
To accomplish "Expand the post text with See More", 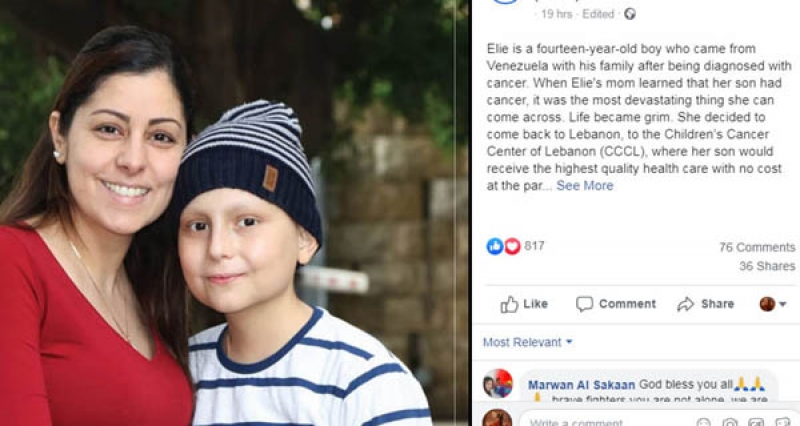I will point(585,186).
